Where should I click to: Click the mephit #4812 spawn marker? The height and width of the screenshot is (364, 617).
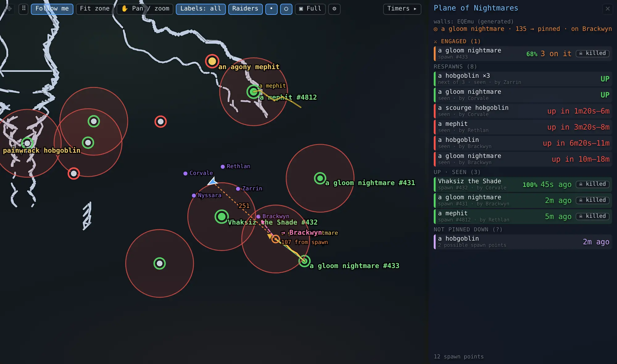[x=253, y=92]
